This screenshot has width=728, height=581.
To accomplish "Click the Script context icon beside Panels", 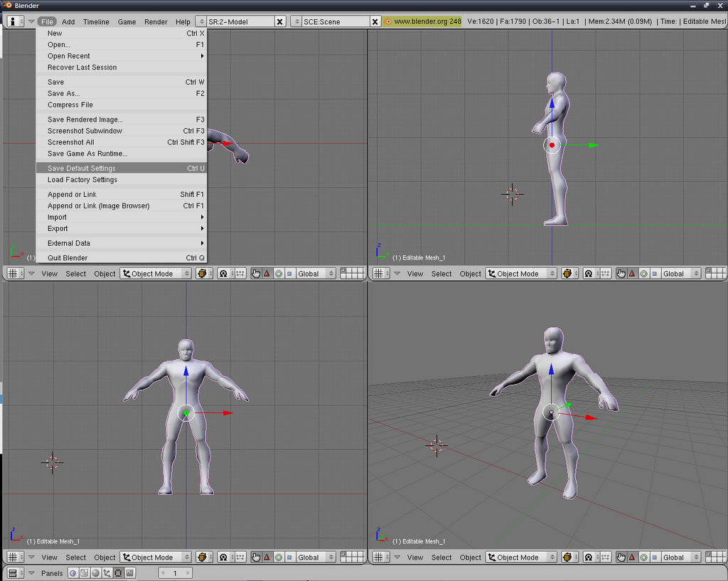I will pos(85,572).
